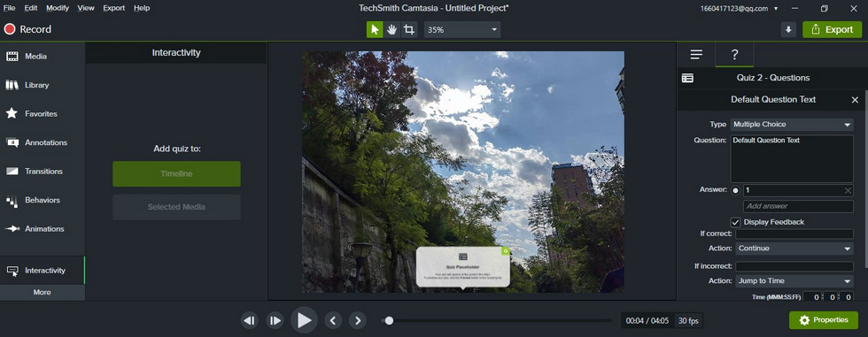
Task: Open the If incorrect Action Jump to Time dropdown
Action: 794,281
